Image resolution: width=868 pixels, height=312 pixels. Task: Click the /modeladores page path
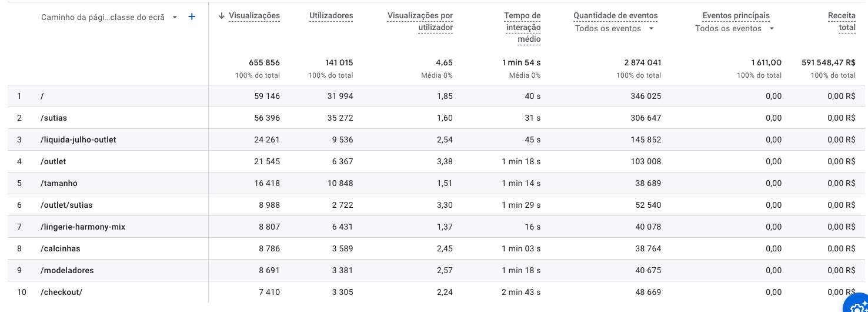67,270
